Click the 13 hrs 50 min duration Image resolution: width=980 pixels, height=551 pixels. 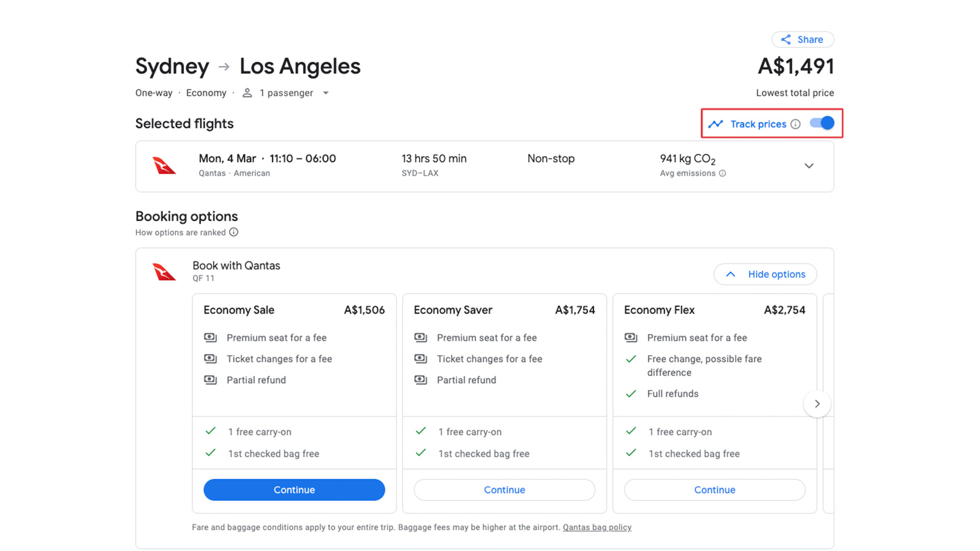434,159
